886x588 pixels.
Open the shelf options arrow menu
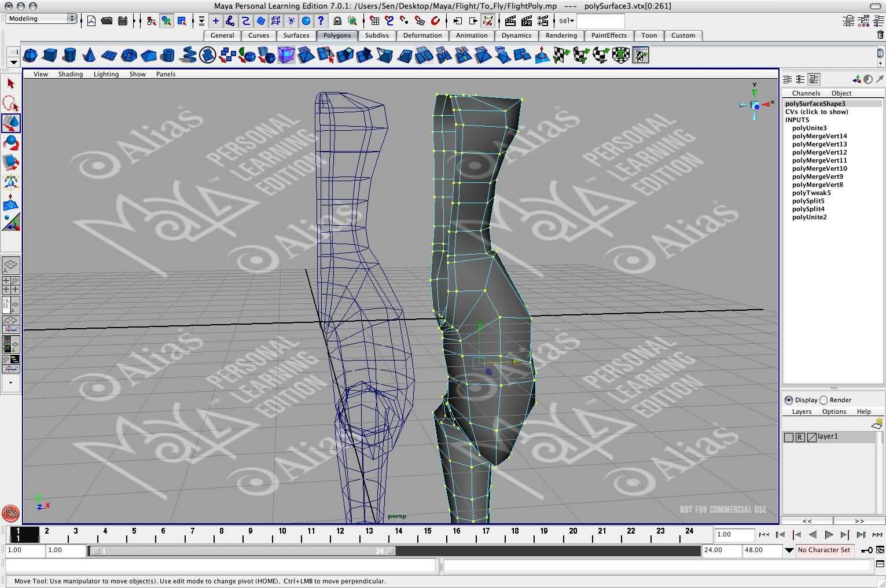point(13,62)
